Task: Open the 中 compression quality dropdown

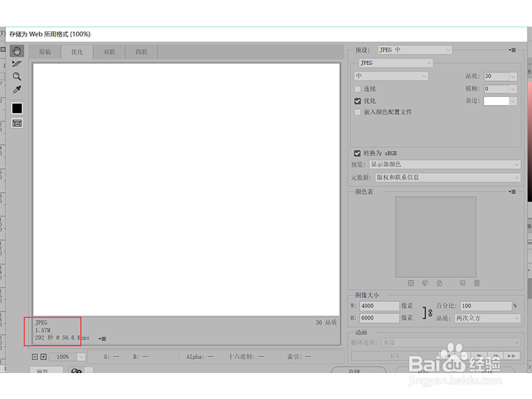Action: point(391,76)
